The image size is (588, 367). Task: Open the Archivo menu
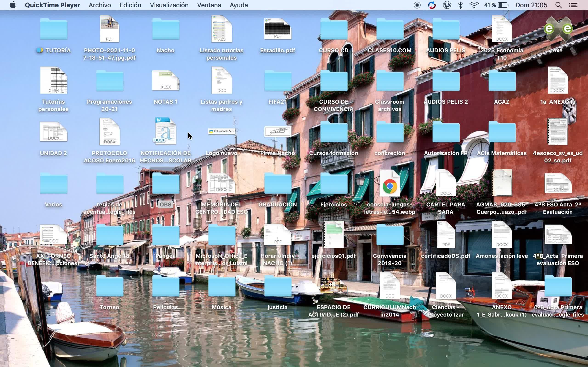[x=100, y=5]
